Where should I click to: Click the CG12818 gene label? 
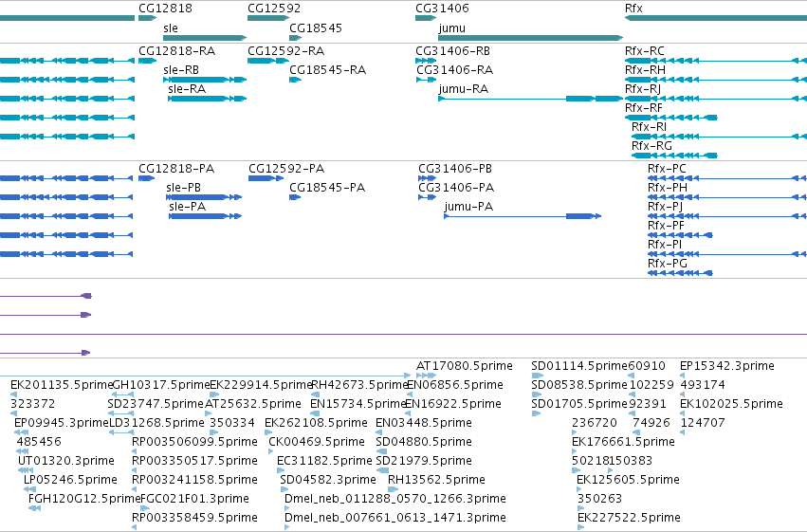pos(165,9)
